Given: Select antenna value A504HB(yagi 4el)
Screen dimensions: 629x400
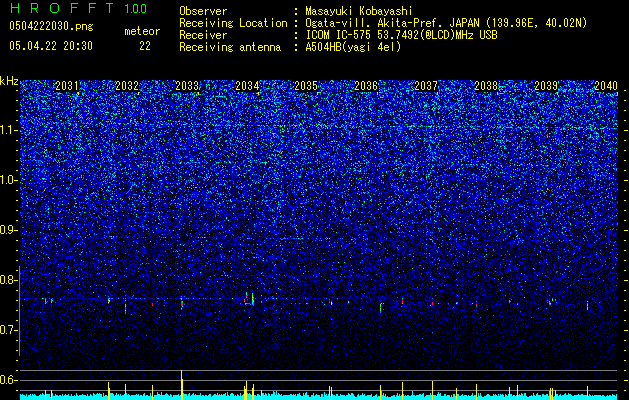Looking at the screenshot, I should click(353, 47).
